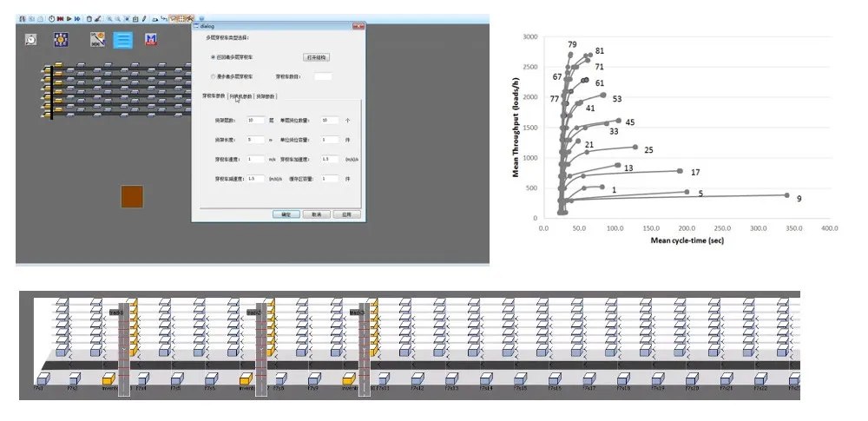Select the blue list-lines icon

point(123,39)
